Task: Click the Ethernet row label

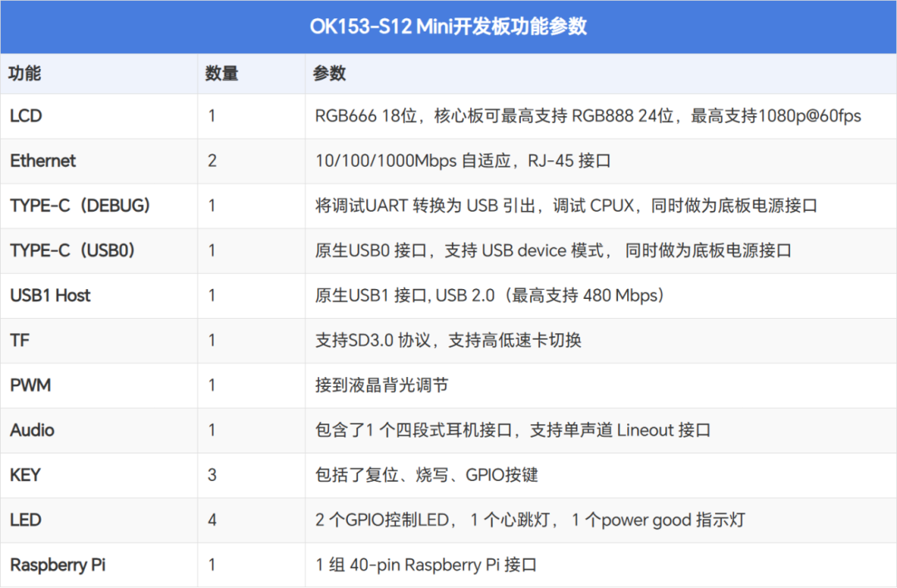Action: [x=42, y=161]
